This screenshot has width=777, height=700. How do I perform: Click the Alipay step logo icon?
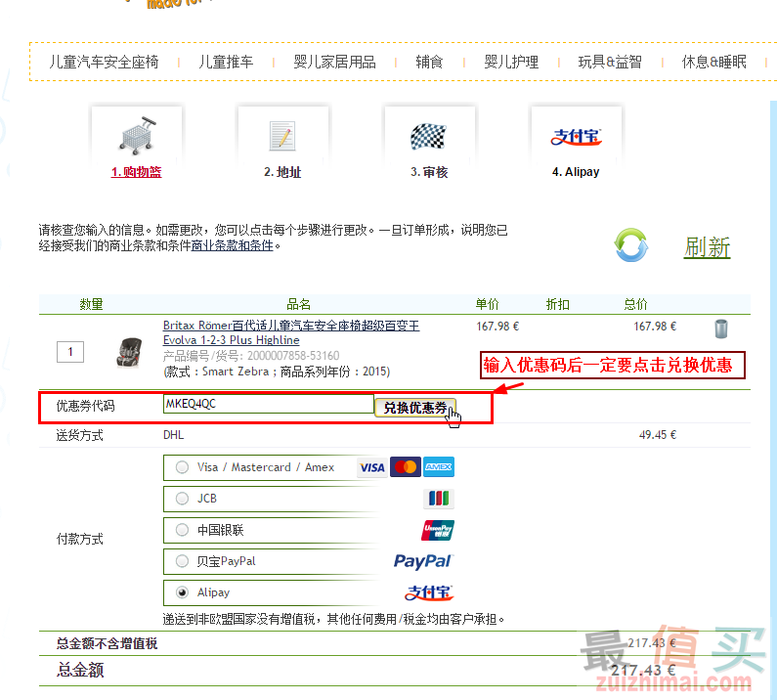point(576,137)
